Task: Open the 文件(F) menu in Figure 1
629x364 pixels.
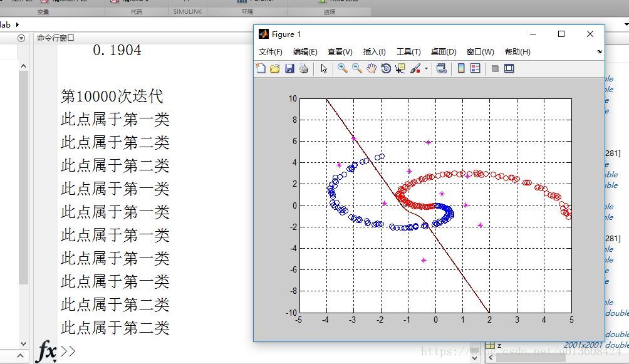Action: 271,52
